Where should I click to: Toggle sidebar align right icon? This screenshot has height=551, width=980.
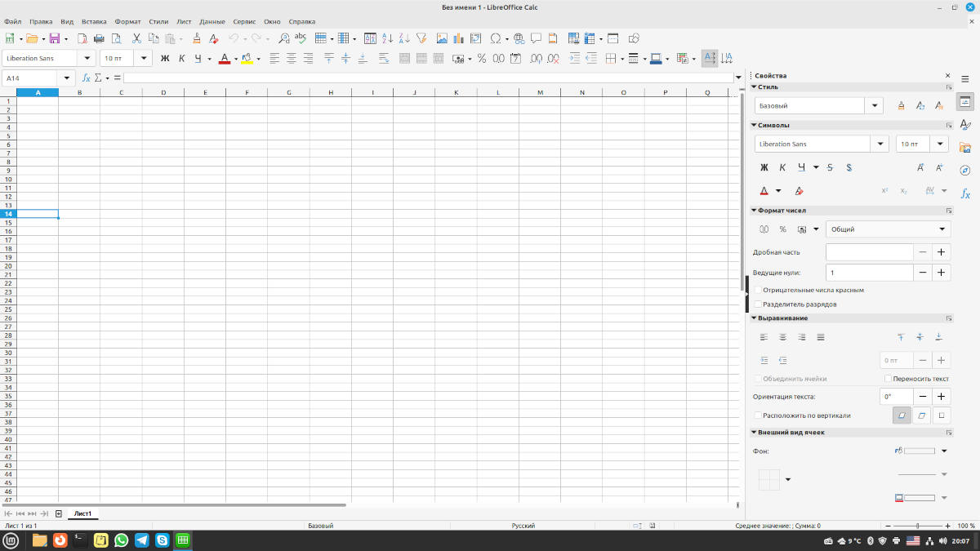(802, 337)
